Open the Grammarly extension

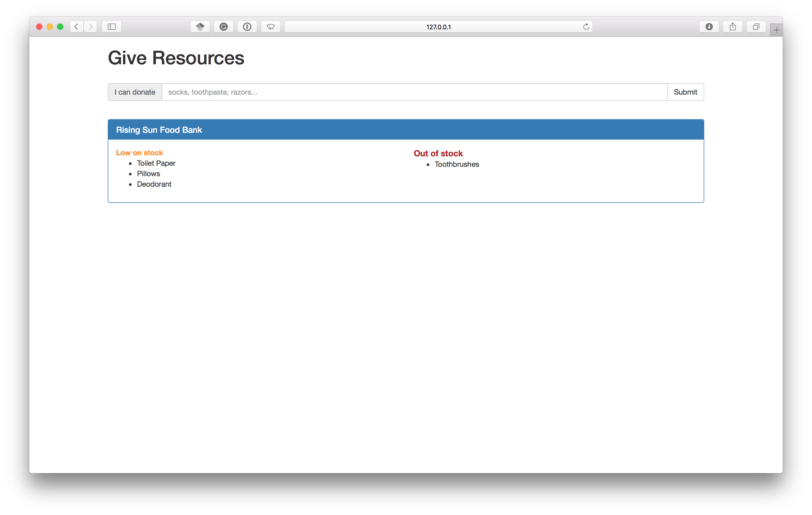[x=224, y=27]
